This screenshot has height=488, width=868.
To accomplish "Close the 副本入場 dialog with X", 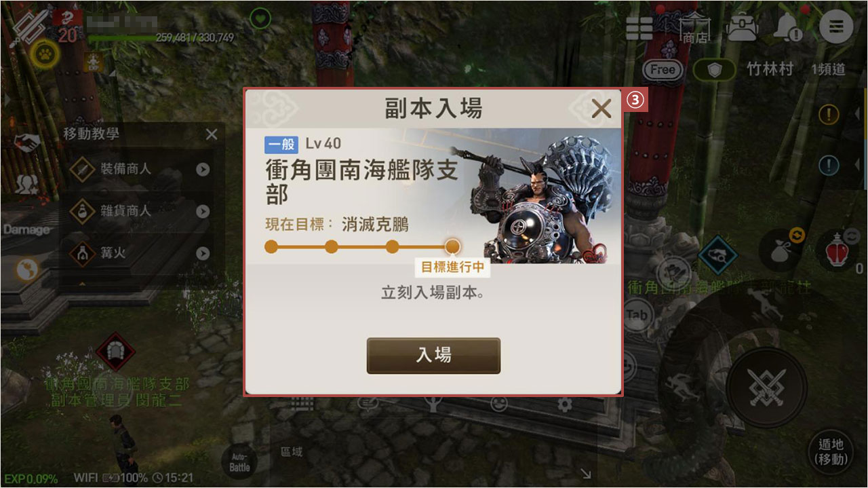I will [601, 109].
